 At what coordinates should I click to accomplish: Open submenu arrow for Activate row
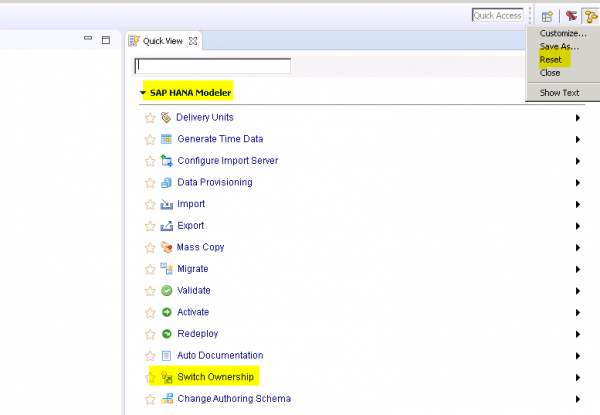coord(578,313)
